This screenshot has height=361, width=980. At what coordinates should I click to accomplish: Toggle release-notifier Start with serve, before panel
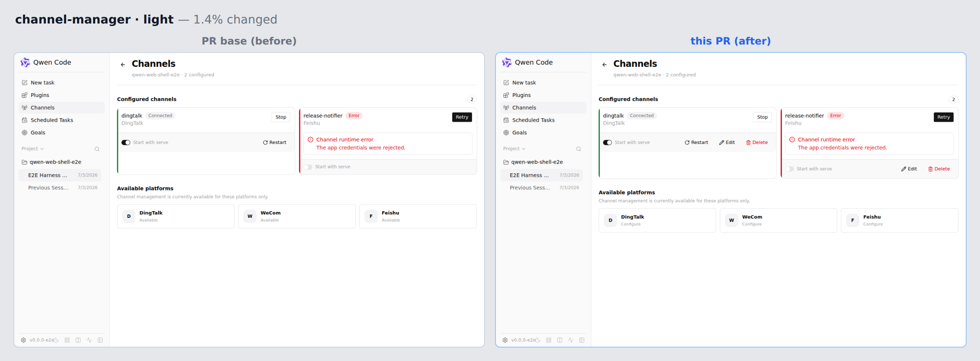[308, 167]
